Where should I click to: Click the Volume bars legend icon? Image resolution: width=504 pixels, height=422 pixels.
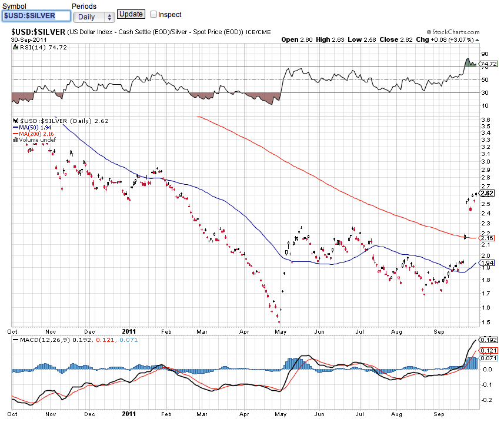pyautogui.click(x=15, y=140)
